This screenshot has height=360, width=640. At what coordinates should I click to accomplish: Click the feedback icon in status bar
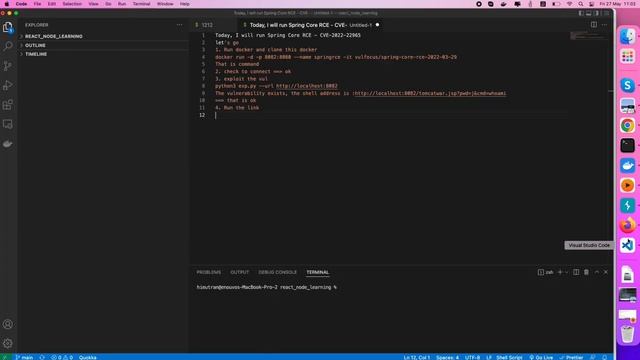(x=593, y=357)
